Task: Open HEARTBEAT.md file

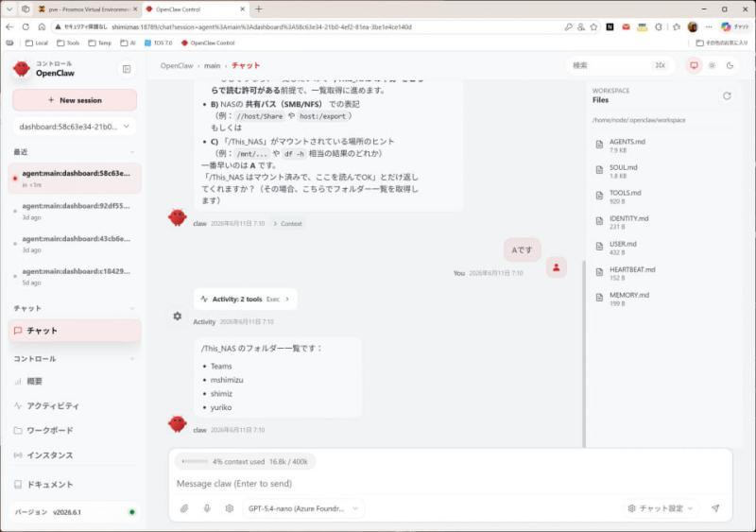Action: pos(661,273)
